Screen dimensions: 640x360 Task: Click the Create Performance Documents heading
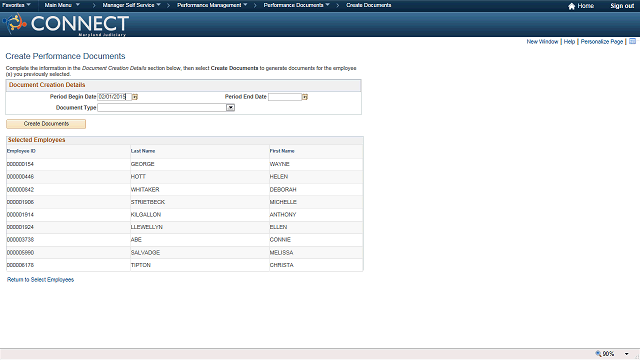pyautogui.click(x=65, y=56)
